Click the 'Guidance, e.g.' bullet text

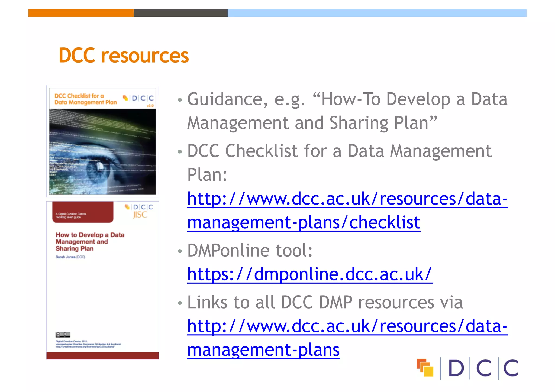click(x=347, y=111)
